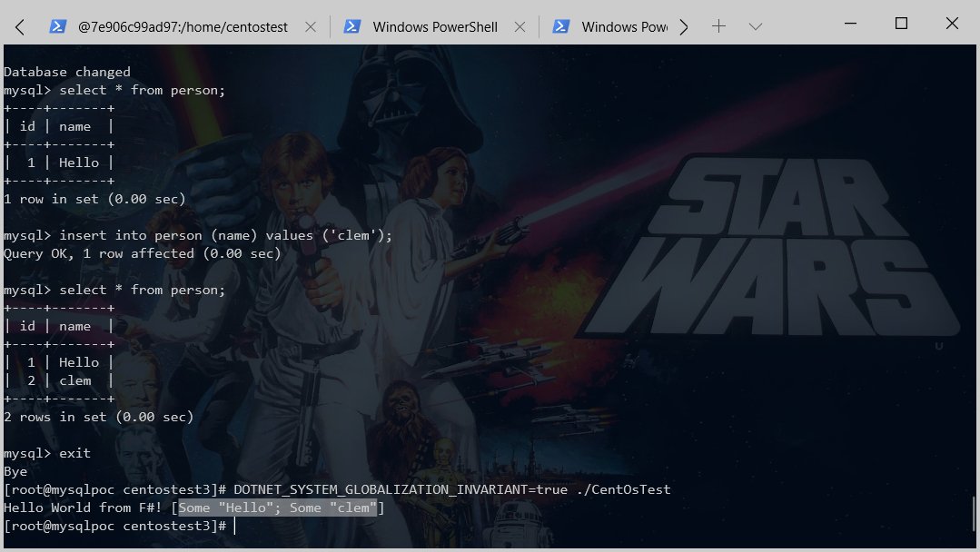Open the truncated Windows Pow... tab
This screenshot has height=552, width=980.
point(624,27)
